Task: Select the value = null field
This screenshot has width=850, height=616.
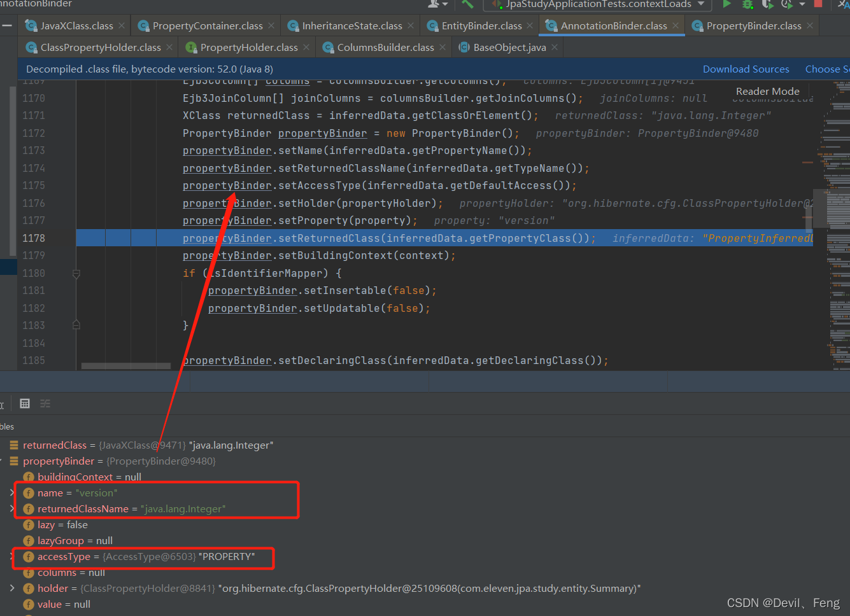Action: [64, 605]
